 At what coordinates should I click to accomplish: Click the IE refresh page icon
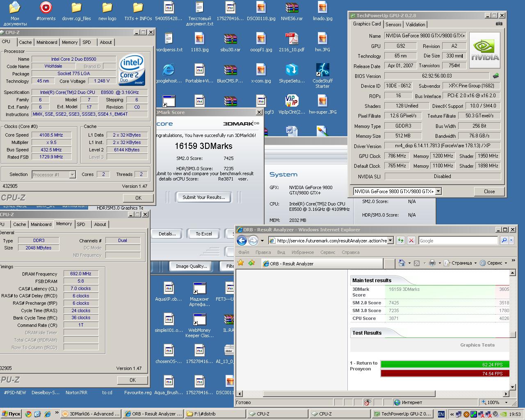400,241
